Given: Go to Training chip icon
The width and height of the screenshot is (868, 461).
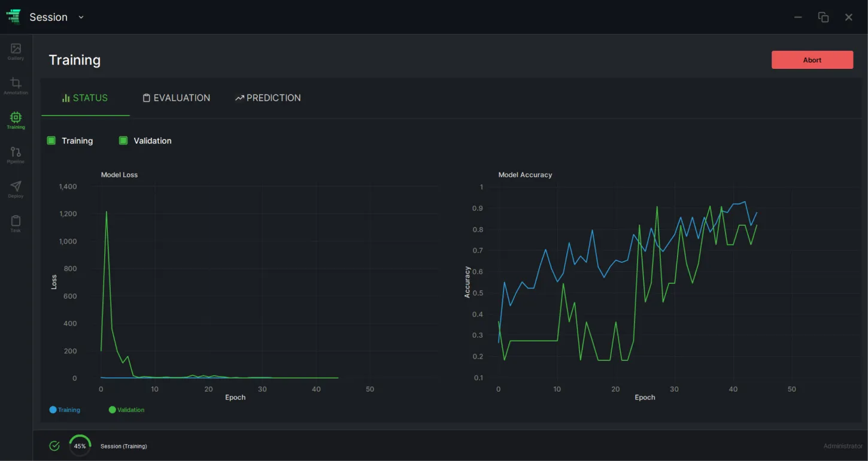Looking at the screenshot, I should pyautogui.click(x=16, y=117).
